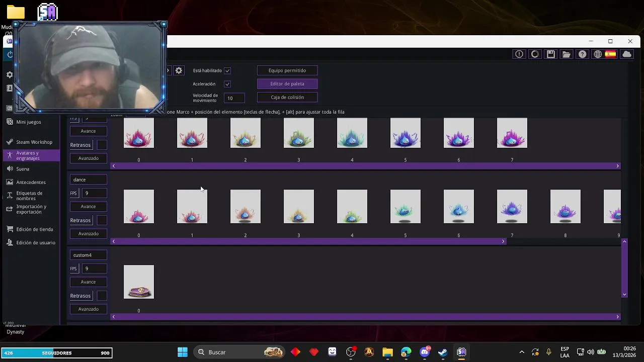Toggle the Retrasos checkbox in the dance row
The height and width of the screenshot is (362, 644).
[x=102, y=220]
